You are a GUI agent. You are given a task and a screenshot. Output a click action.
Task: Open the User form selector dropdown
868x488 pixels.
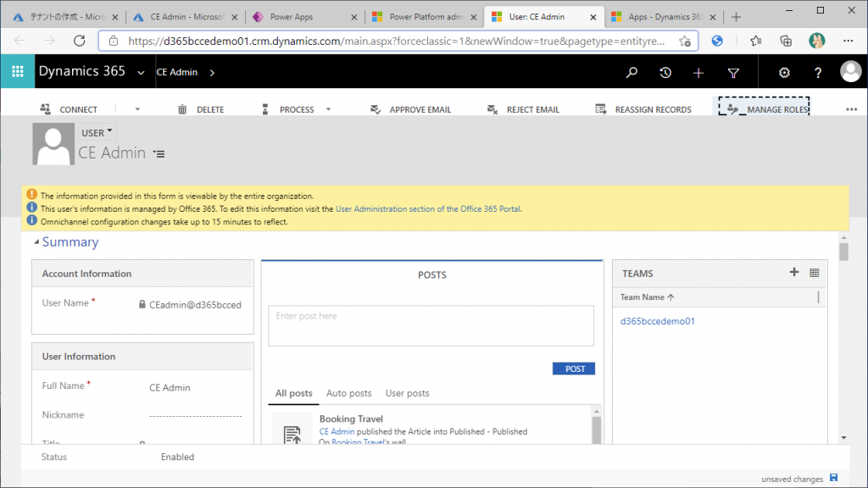click(97, 132)
